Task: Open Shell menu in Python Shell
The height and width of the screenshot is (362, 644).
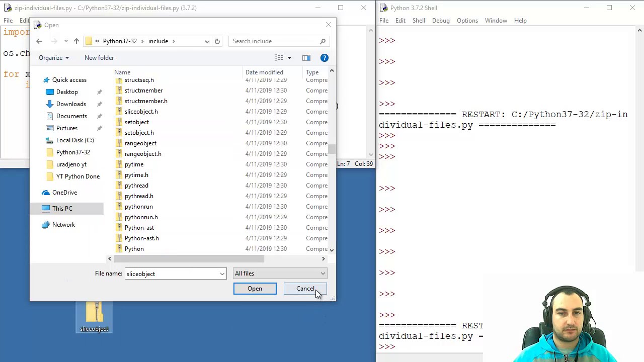Action: 419,21
